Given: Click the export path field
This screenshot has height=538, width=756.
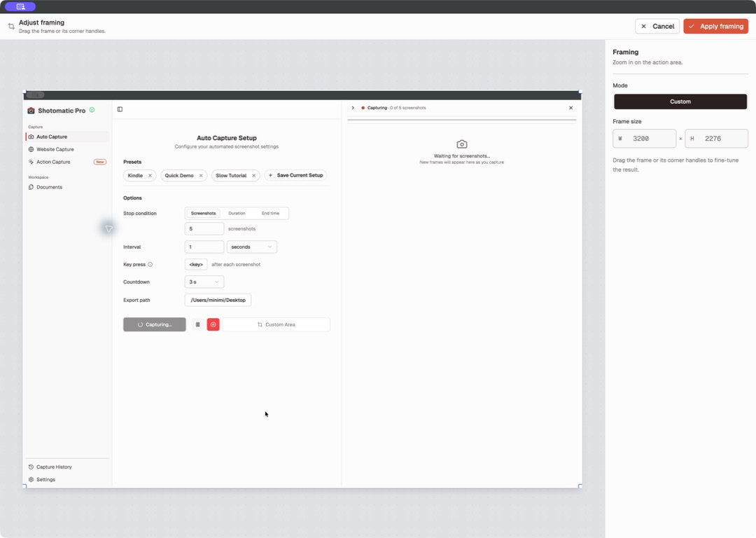Looking at the screenshot, I should point(218,300).
